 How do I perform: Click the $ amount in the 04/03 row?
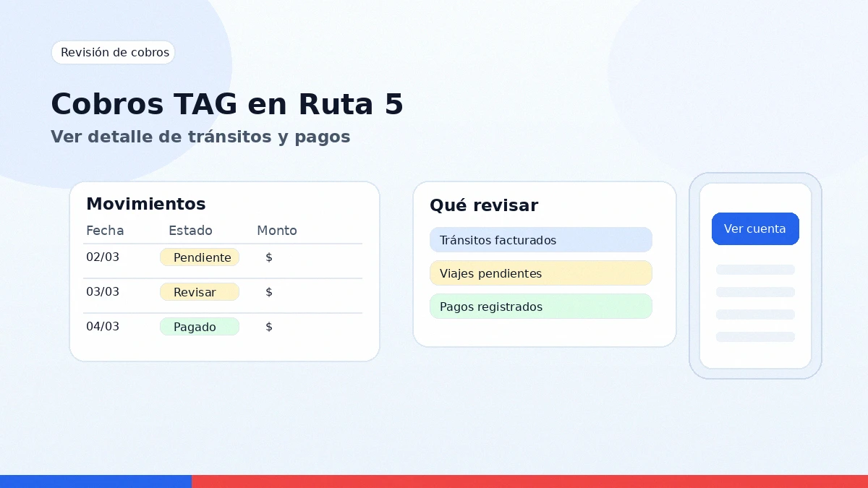click(269, 327)
